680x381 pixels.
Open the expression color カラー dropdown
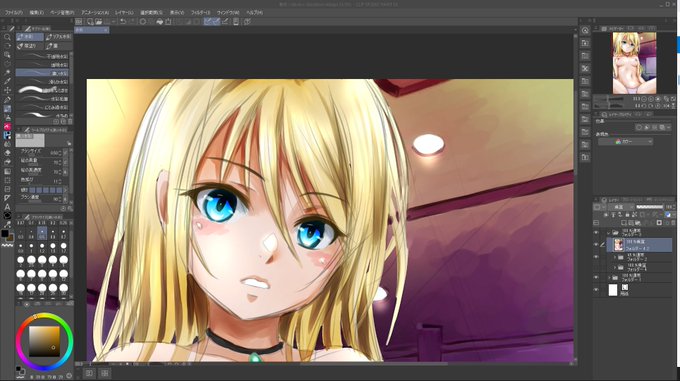[x=625, y=142]
